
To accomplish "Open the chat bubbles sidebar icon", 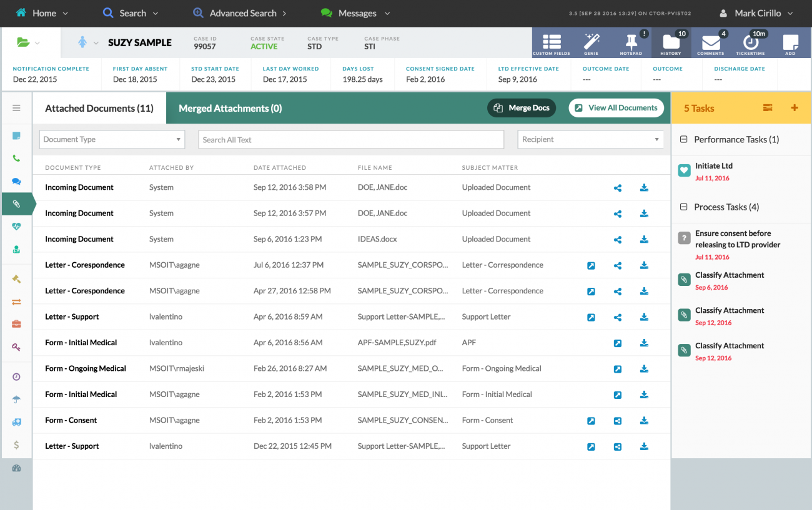I will 17,181.
